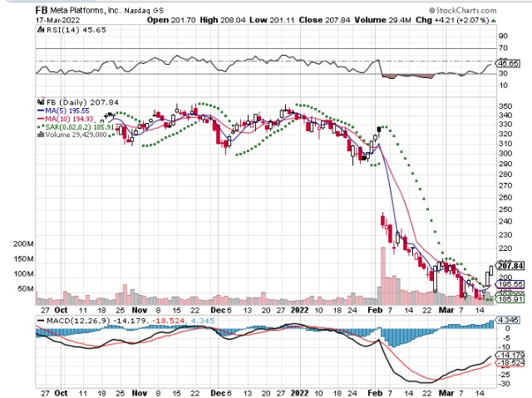
Task: Click the Open 201.70 value
Action: (x=171, y=20)
